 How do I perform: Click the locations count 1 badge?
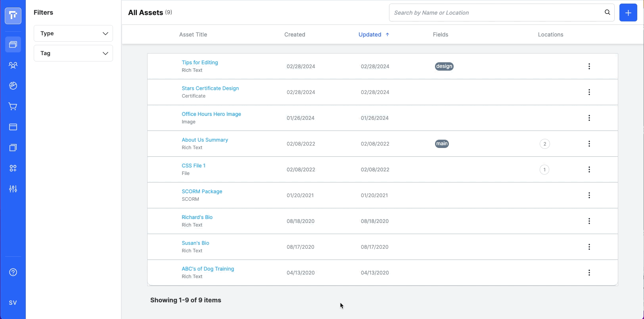(544, 170)
